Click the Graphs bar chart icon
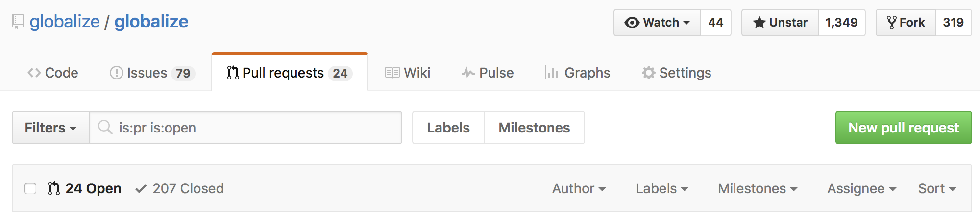The height and width of the screenshot is (212, 980). 552,73
